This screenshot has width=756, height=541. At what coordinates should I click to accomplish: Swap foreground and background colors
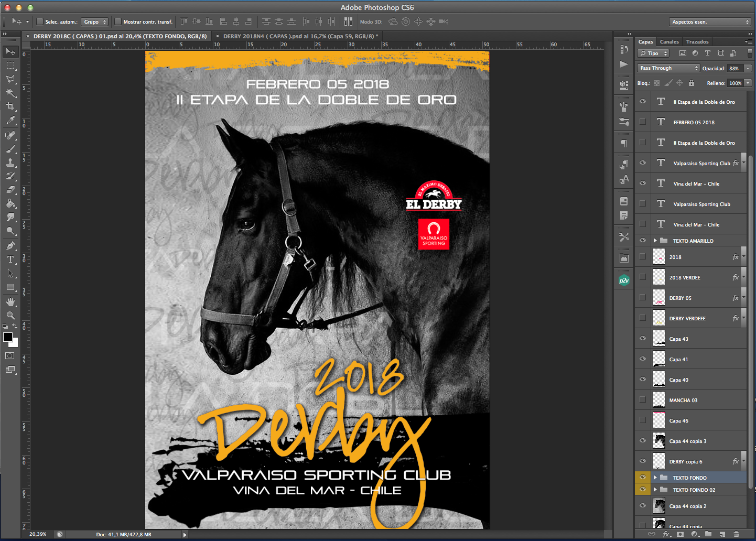click(15, 327)
